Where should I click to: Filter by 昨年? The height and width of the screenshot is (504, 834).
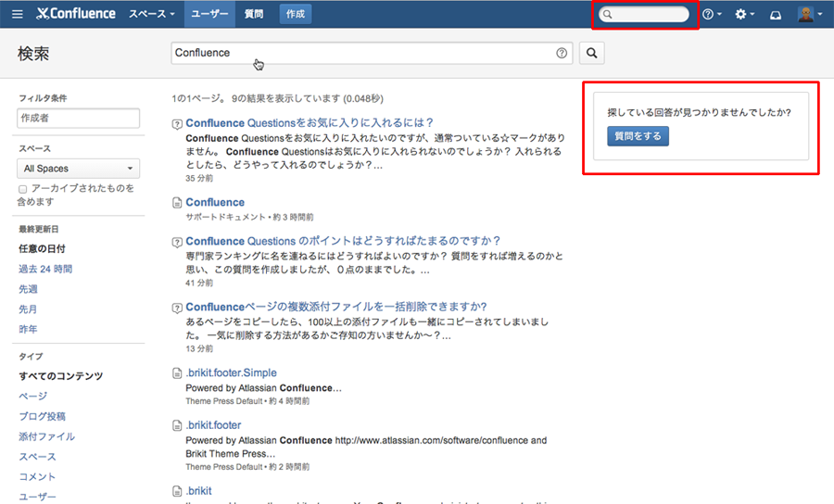[x=28, y=329]
